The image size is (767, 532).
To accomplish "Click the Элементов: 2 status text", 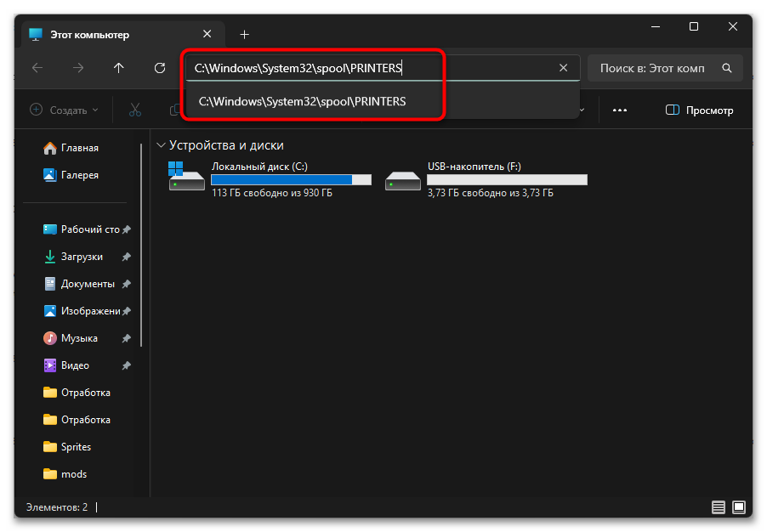I will click(57, 507).
